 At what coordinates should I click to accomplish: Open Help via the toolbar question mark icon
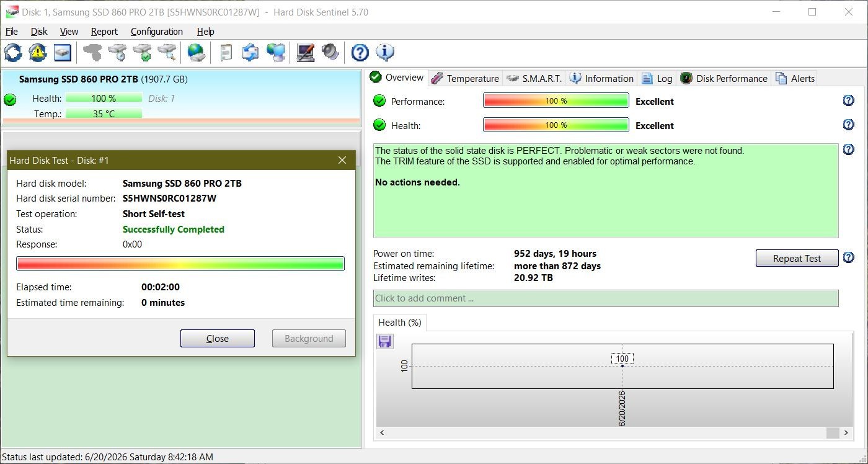point(360,53)
